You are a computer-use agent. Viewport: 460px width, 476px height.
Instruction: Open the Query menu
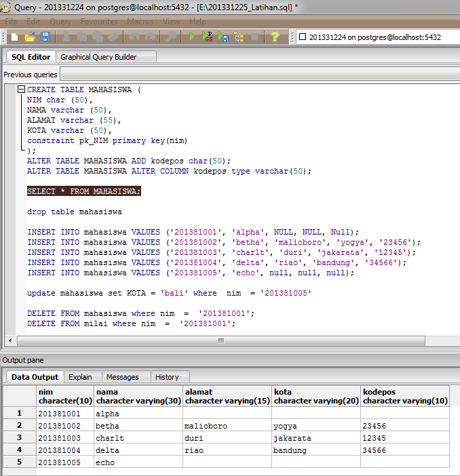(60, 22)
